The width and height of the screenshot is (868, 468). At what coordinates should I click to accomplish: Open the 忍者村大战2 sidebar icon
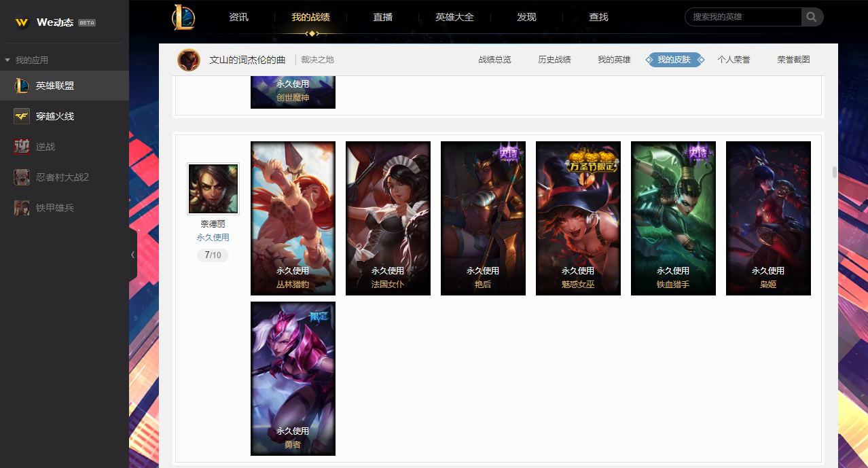point(22,177)
